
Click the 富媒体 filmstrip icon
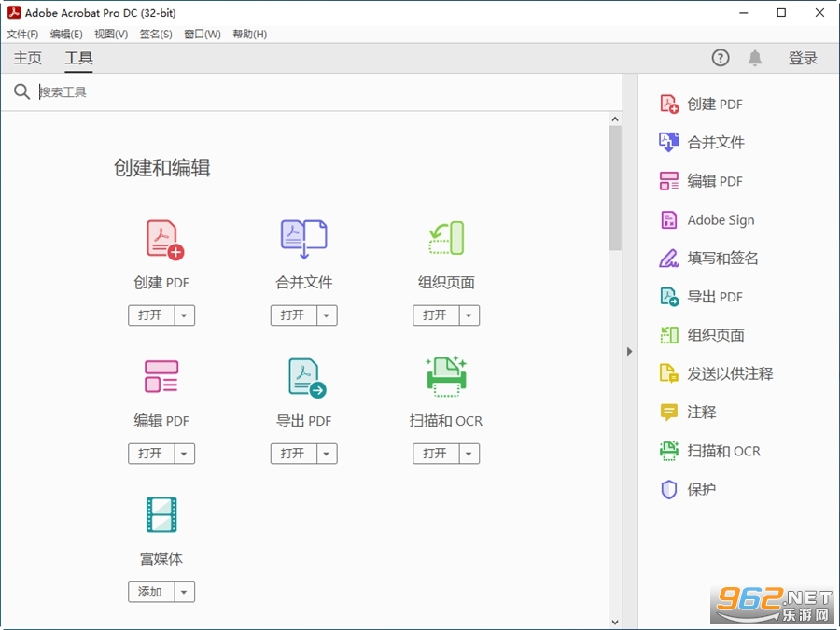point(161,514)
